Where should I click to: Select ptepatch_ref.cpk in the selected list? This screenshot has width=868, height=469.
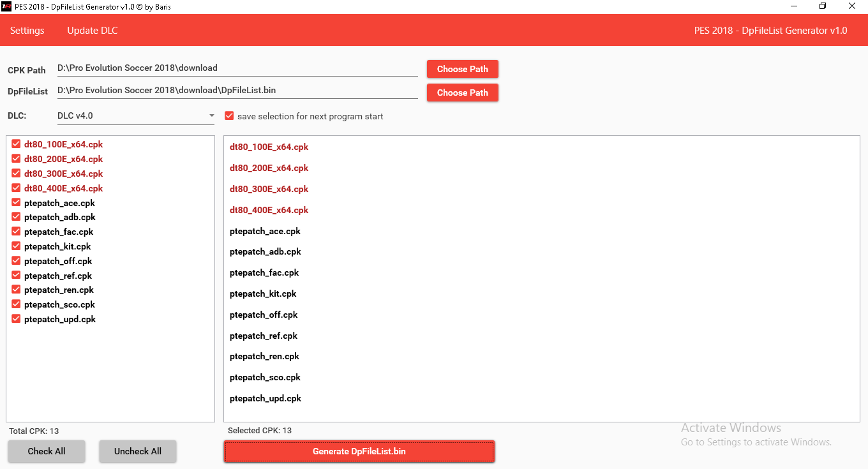pos(264,336)
